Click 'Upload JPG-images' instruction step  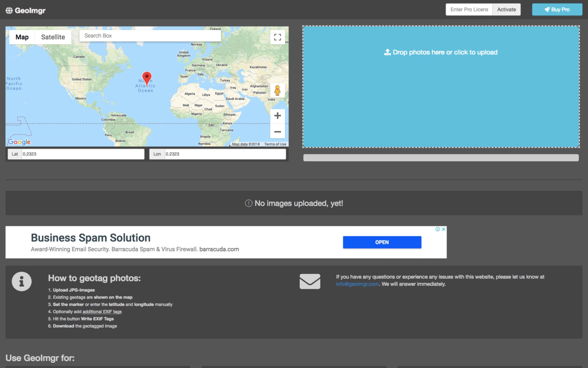tap(74, 290)
